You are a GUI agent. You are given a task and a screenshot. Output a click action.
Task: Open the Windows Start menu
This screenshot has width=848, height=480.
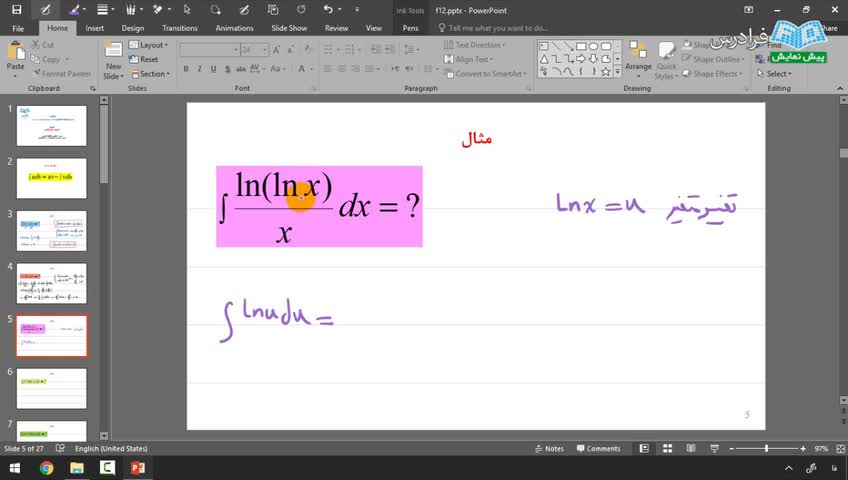click(x=15, y=468)
